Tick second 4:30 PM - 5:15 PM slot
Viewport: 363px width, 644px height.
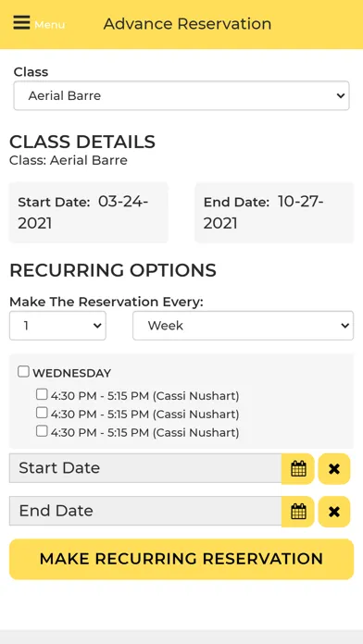tap(42, 413)
